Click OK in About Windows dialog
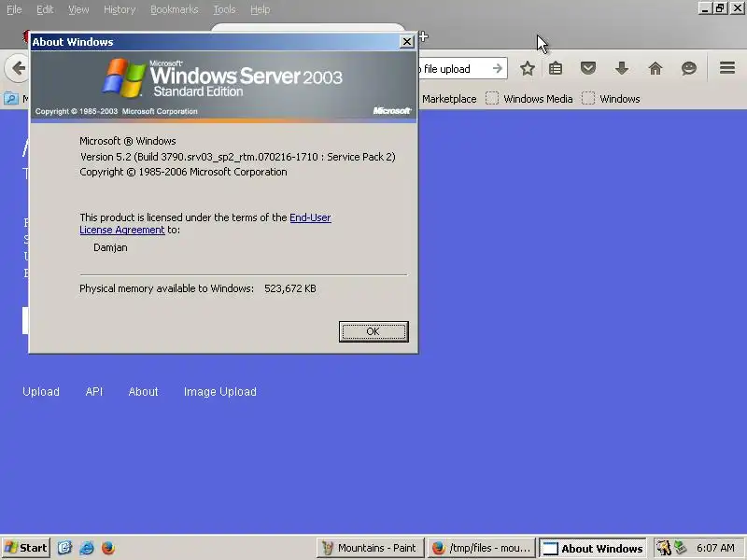Screen dimensions: 747x560 tap(373, 331)
